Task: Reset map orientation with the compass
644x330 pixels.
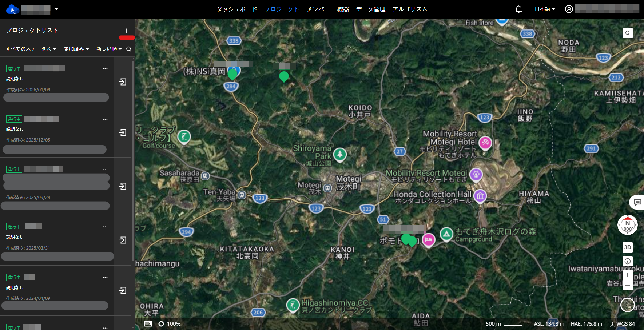Action: coord(627,225)
